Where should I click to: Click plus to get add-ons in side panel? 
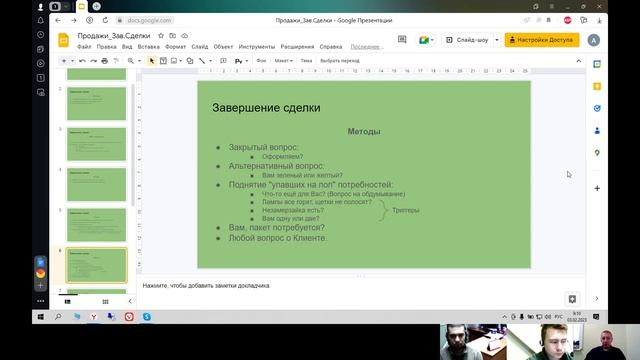597,188
